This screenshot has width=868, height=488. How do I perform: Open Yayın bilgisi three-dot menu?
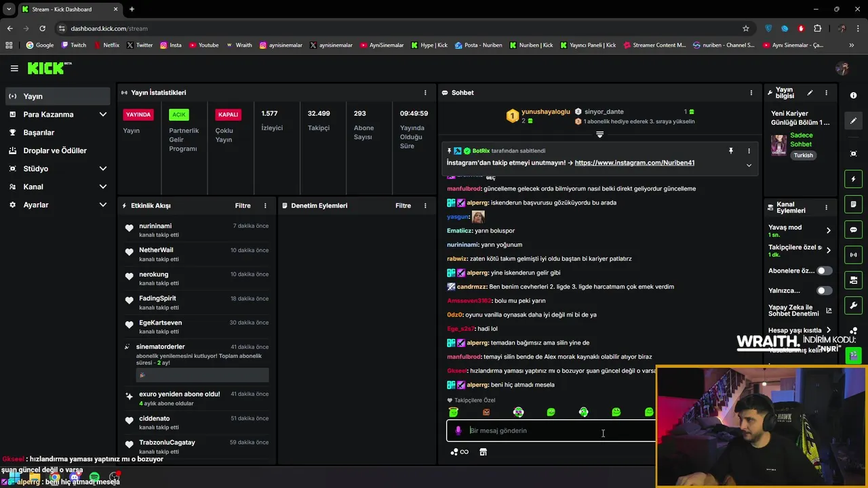826,93
